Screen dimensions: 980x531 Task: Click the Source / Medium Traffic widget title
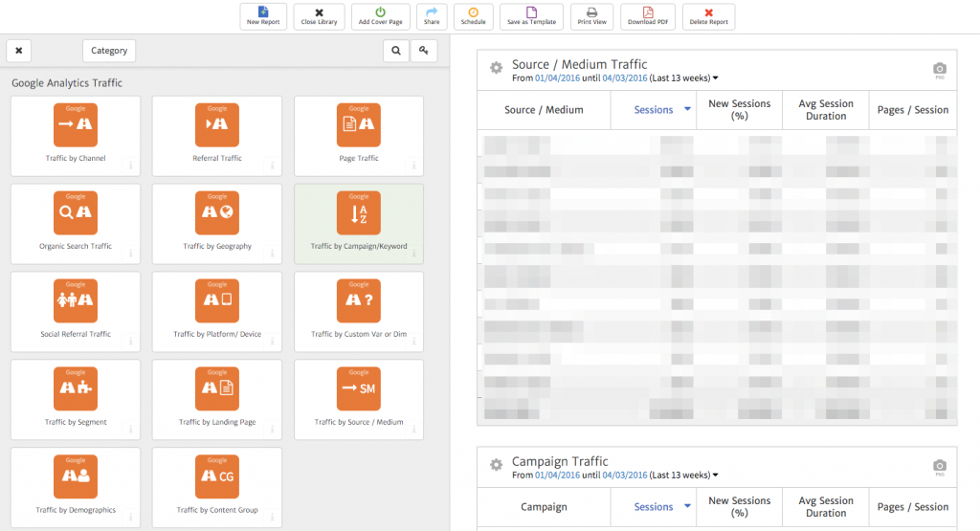click(x=579, y=64)
